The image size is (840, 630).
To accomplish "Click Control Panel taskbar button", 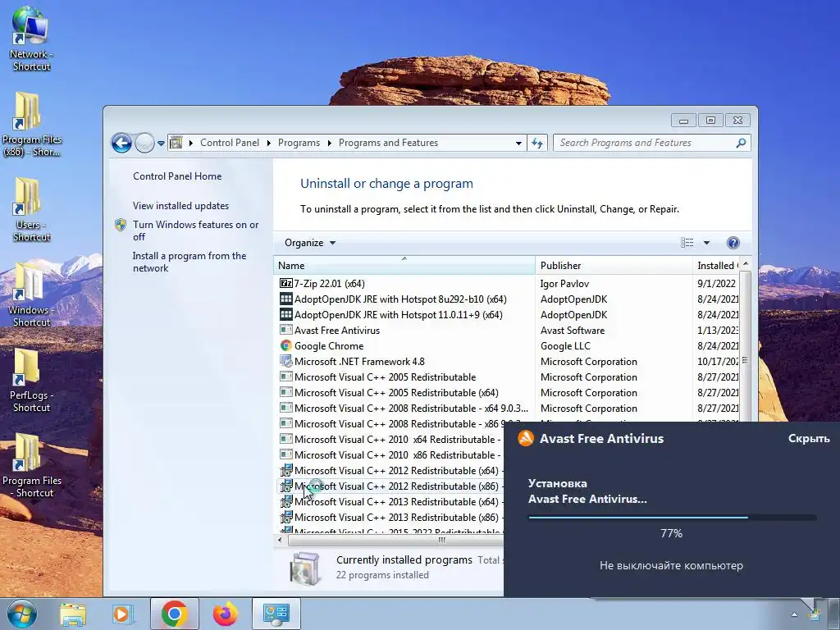I will [276, 614].
